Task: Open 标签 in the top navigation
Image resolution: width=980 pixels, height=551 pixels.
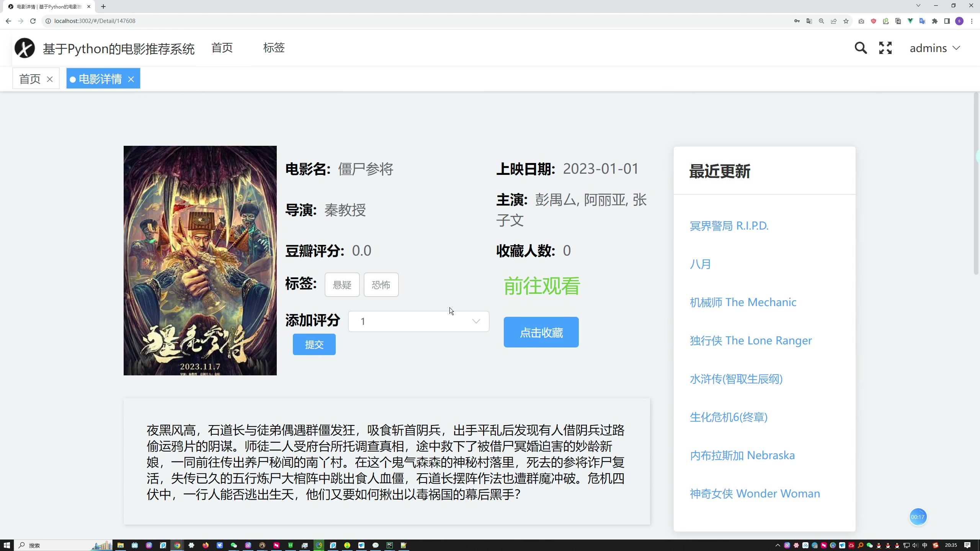Action: (x=274, y=48)
